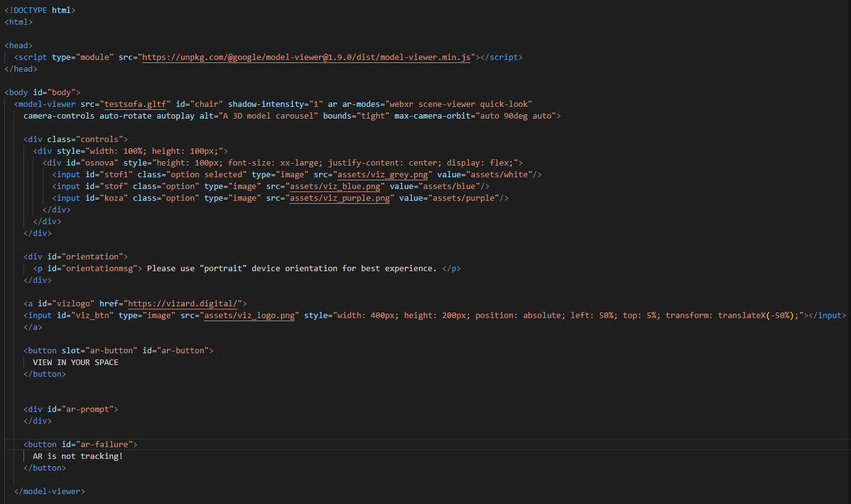Click the div with width 100% style
This screenshot has height=504, width=851.
click(x=130, y=151)
